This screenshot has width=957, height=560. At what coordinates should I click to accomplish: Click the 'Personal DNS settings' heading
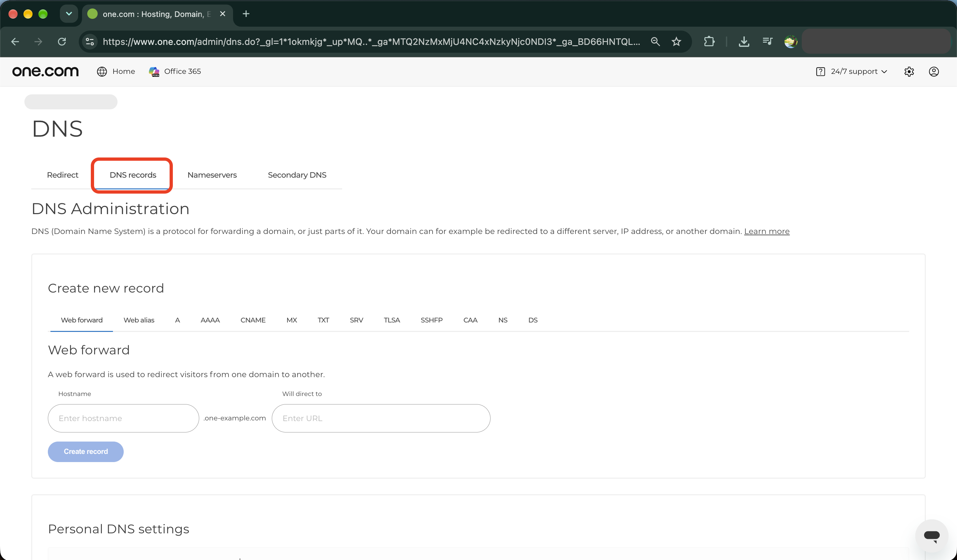pos(118,529)
